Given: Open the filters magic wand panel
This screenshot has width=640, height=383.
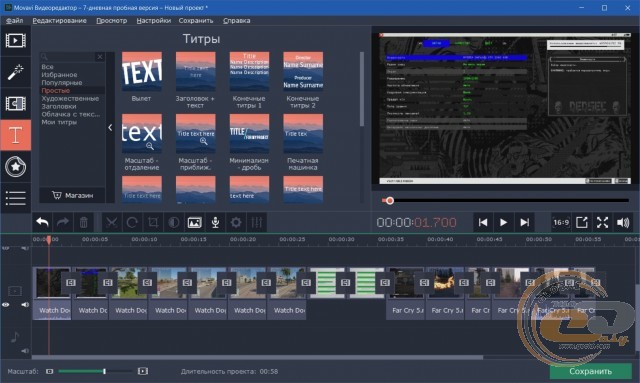Looking at the screenshot, I should 16,72.
